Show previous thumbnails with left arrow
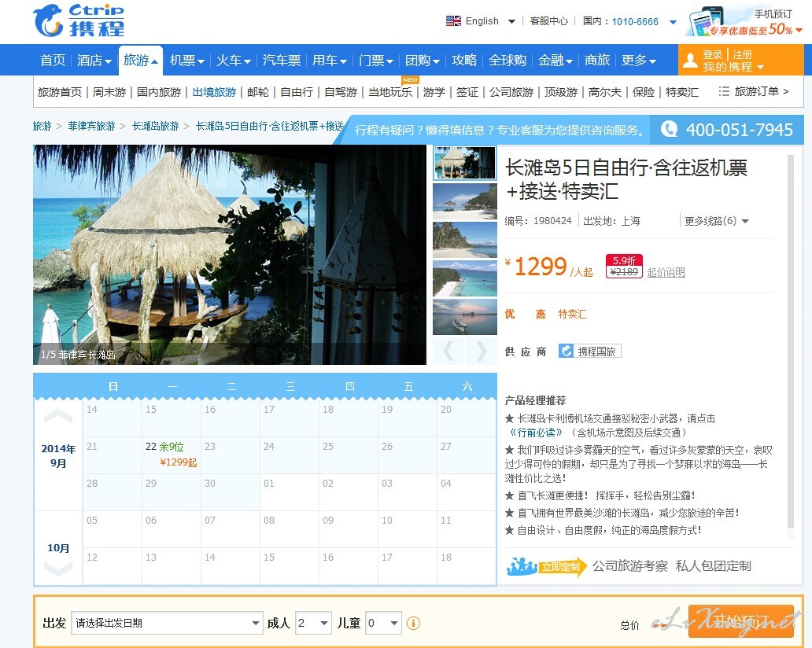The height and width of the screenshot is (648, 812). [x=448, y=352]
